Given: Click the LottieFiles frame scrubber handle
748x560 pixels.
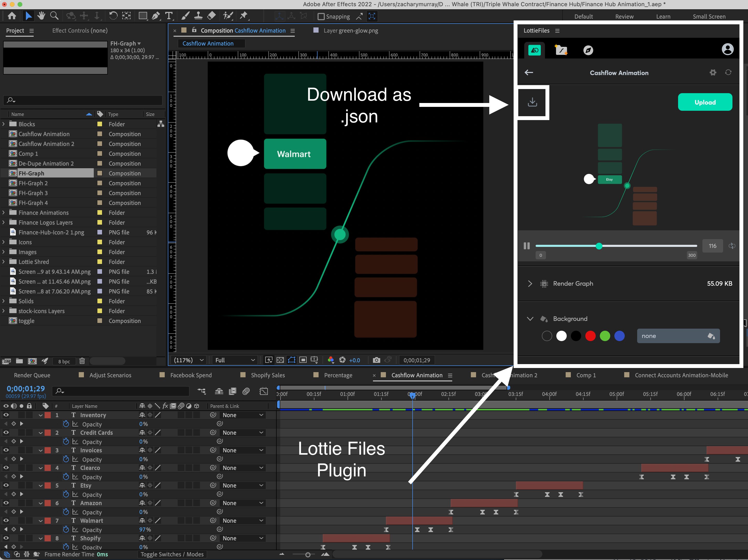Looking at the screenshot, I should pyautogui.click(x=599, y=246).
